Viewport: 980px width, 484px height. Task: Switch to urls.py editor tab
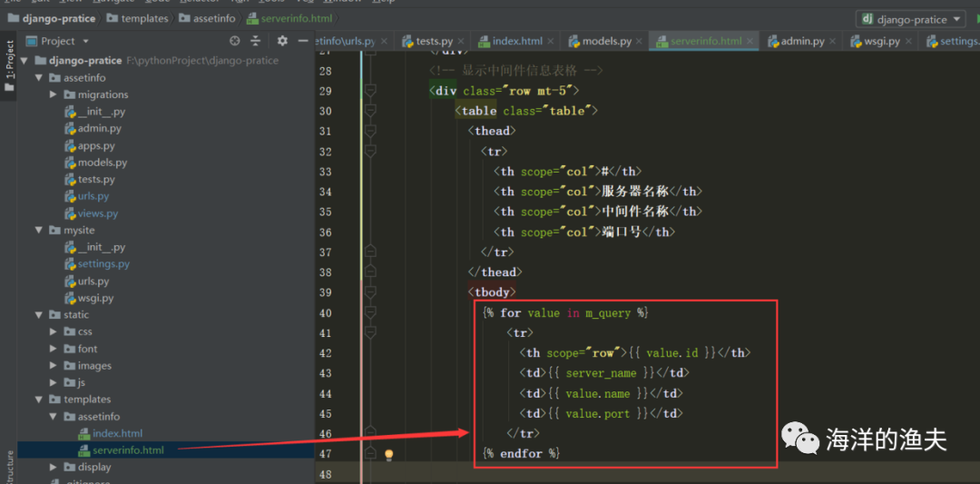pos(347,41)
